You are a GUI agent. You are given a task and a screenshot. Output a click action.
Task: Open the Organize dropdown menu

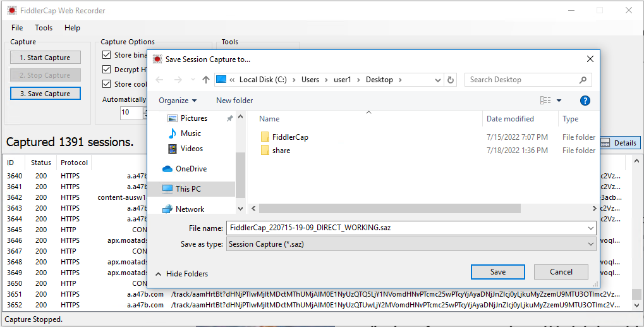click(178, 101)
